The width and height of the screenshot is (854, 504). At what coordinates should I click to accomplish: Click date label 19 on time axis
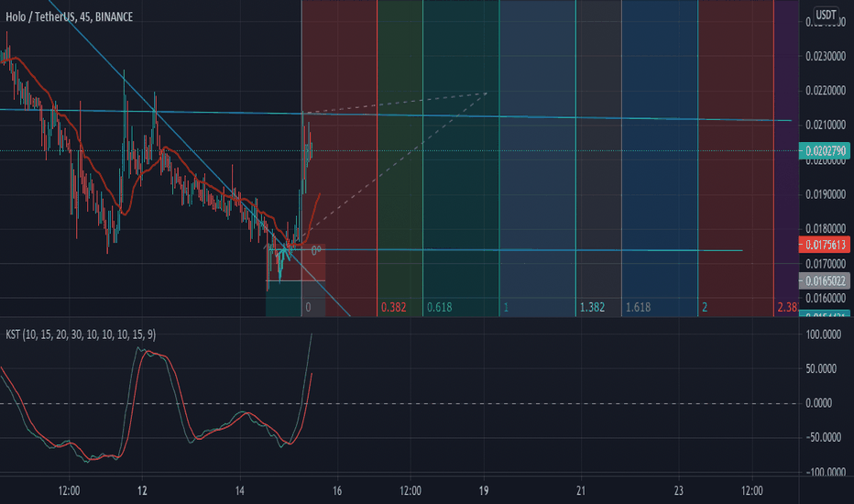(484, 491)
